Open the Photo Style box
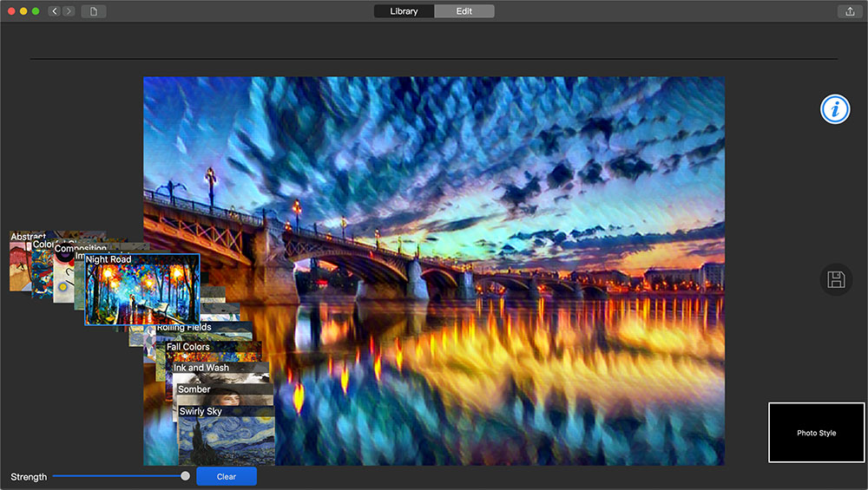 817,433
